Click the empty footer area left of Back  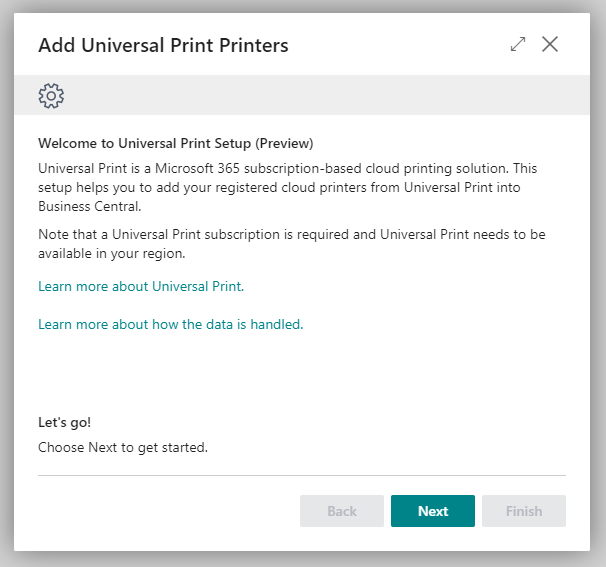coord(160,511)
